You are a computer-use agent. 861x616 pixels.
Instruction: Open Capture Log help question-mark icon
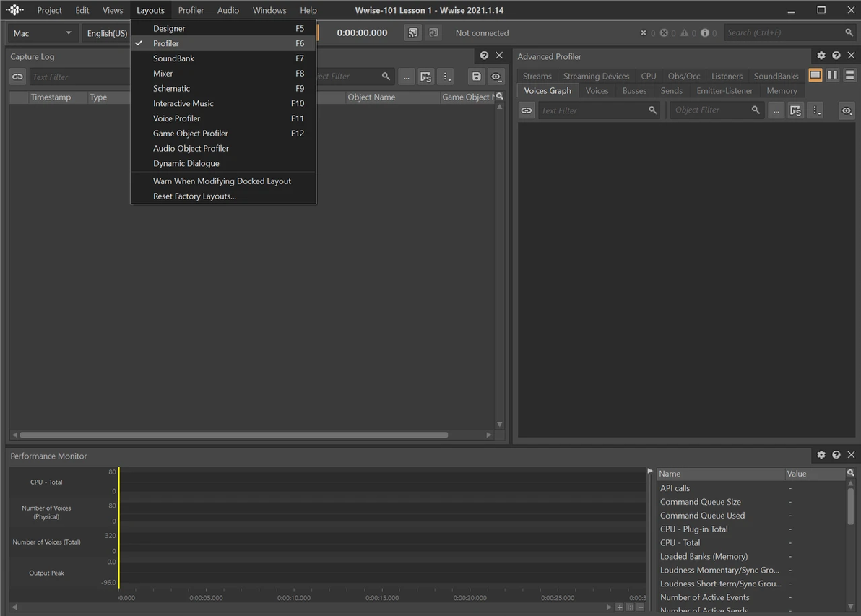coord(484,56)
